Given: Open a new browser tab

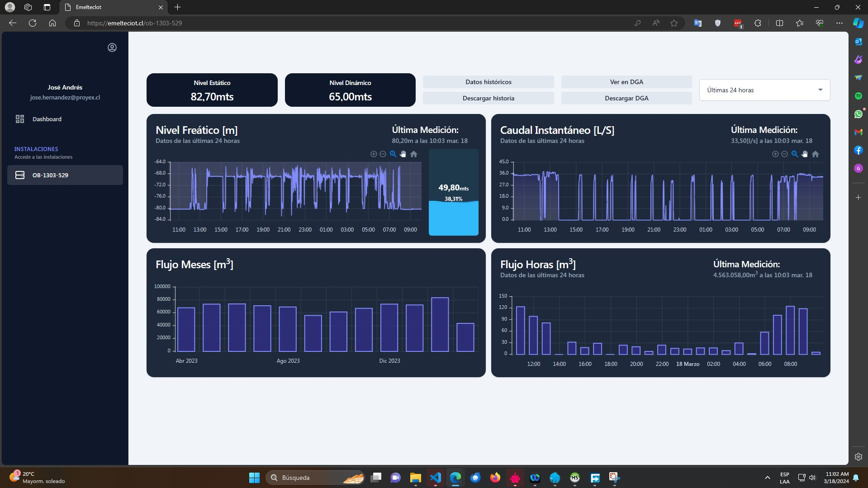Looking at the screenshot, I should tap(177, 7).
